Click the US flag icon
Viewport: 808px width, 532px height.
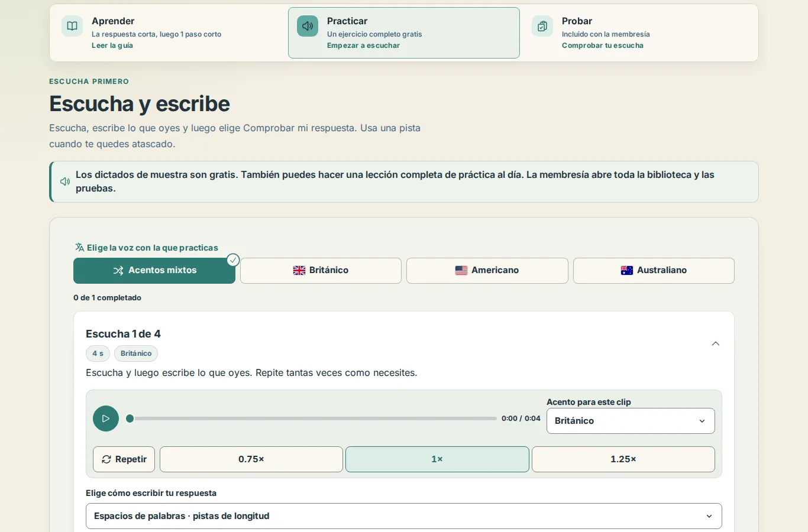(461, 270)
